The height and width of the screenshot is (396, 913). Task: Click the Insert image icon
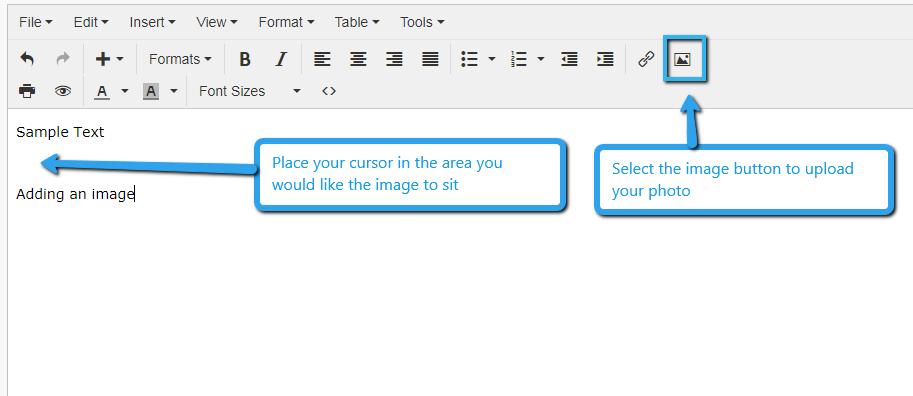682,59
